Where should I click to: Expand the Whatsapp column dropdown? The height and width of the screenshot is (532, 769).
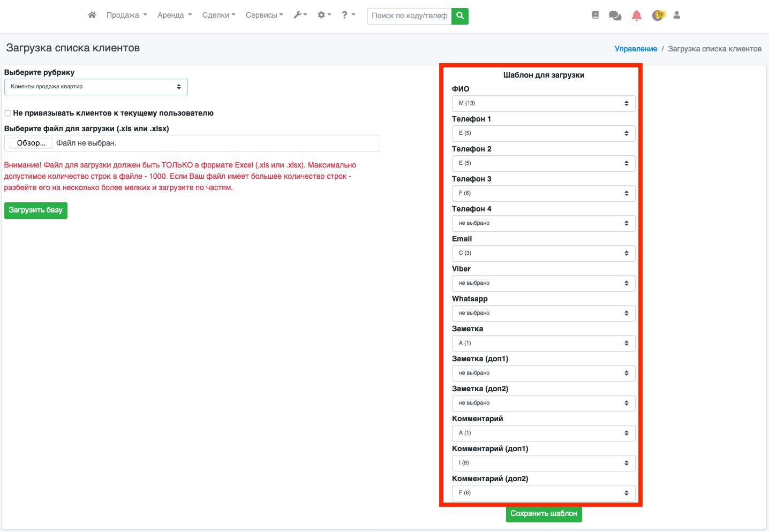tap(544, 313)
